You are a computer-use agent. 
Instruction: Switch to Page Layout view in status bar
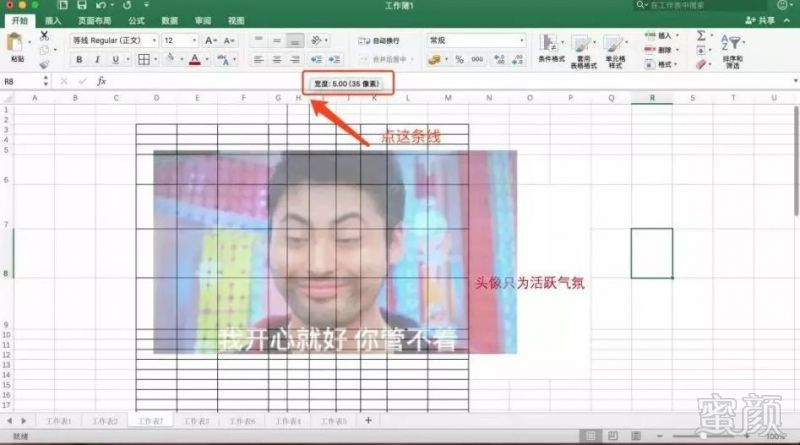tap(613, 436)
